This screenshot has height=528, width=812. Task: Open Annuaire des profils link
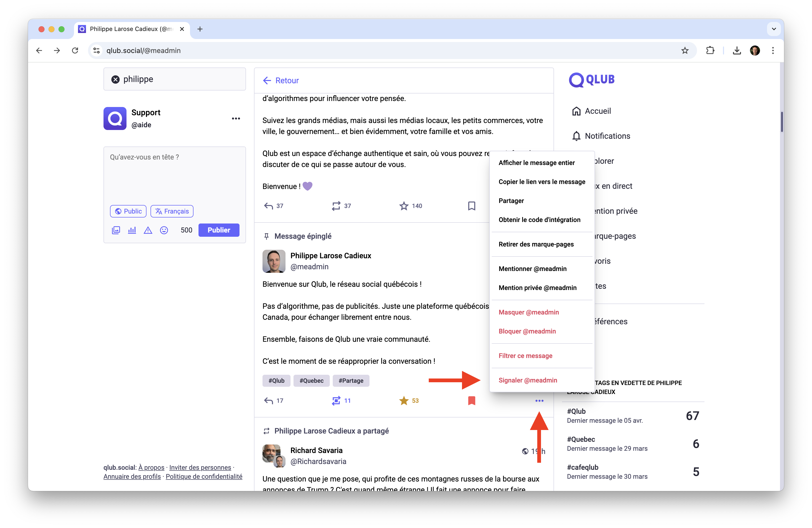coord(132,476)
